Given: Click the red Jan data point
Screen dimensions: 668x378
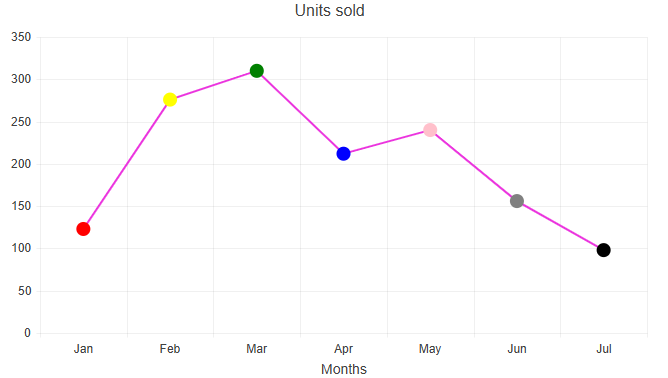Looking at the screenshot, I should click(83, 229).
